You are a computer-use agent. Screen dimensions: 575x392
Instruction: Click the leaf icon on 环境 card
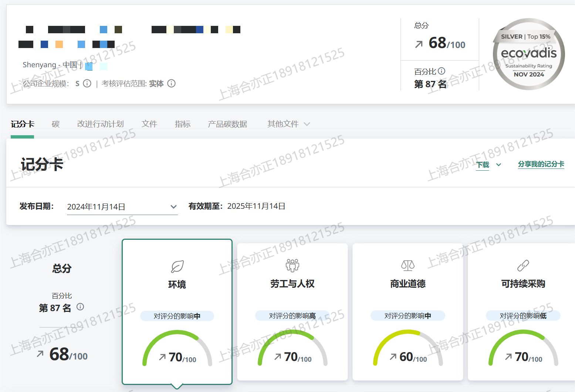[177, 266]
